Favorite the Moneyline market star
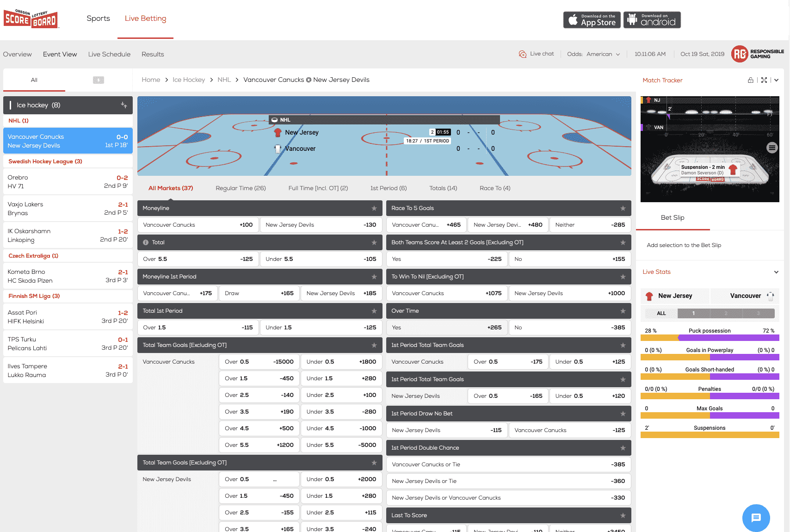The image size is (790, 532). tap(374, 208)
